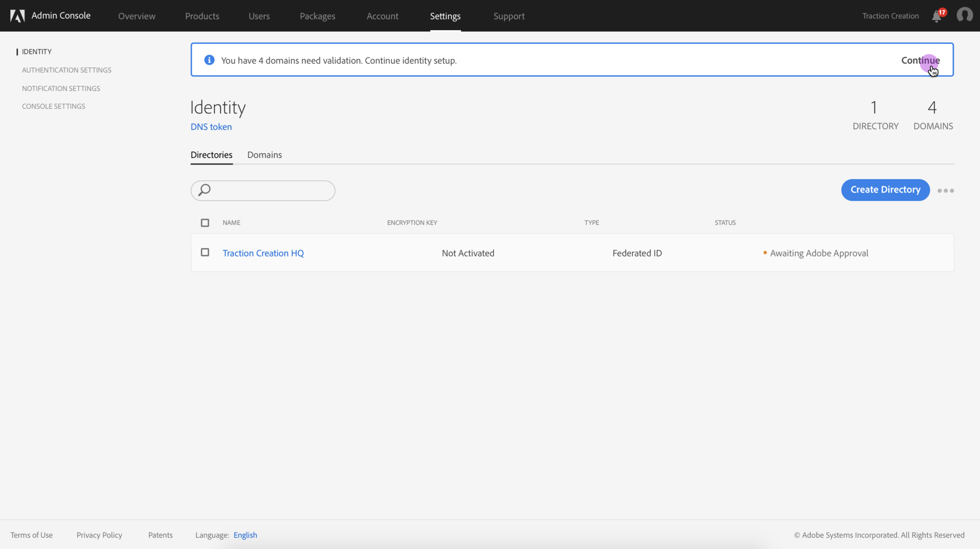This screenshot has width=980, height=549.
Task: Click the ENCRYPTION KEY column header
Action: tap(412, 222)
